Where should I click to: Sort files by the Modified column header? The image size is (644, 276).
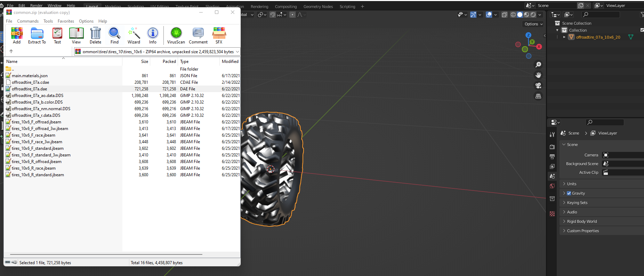tap(230, 62)
